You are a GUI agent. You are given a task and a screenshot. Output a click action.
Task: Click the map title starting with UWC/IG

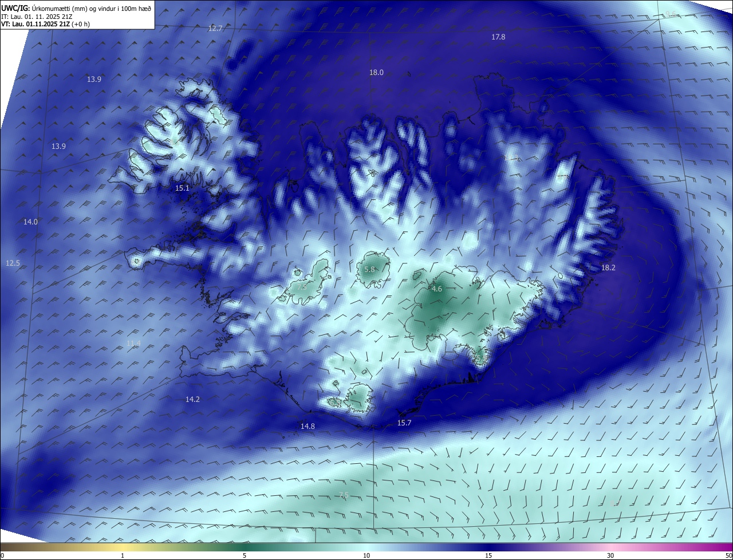76,8
